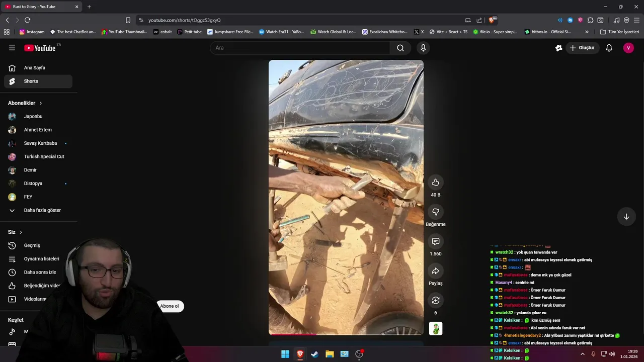Open the Distopya subscription channel
This screenshot has height=362, width=644.
[x=38, y=184]
